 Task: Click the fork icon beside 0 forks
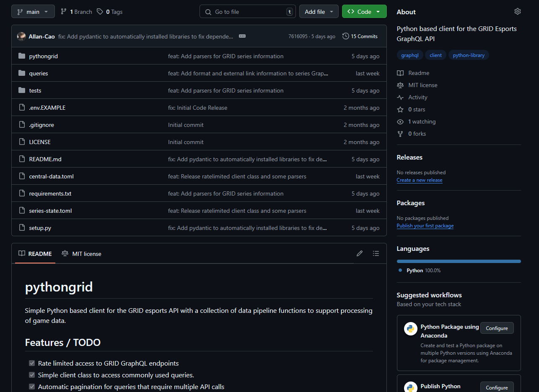(x=400, y=134)
